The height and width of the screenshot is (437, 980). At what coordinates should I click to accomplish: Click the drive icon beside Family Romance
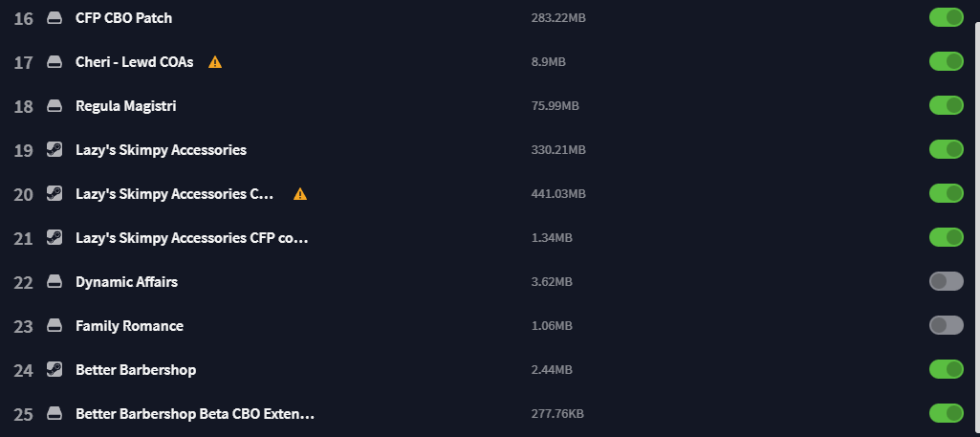(x=54, y=326)
